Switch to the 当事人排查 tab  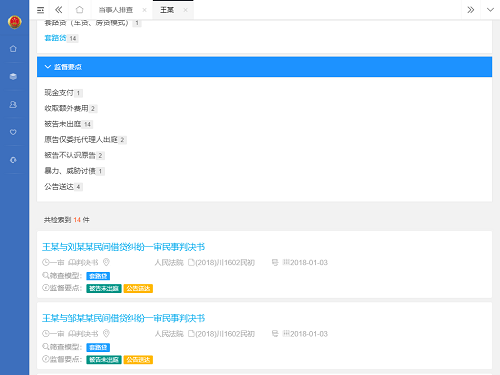pyautogui.click(x=115, y=10)
